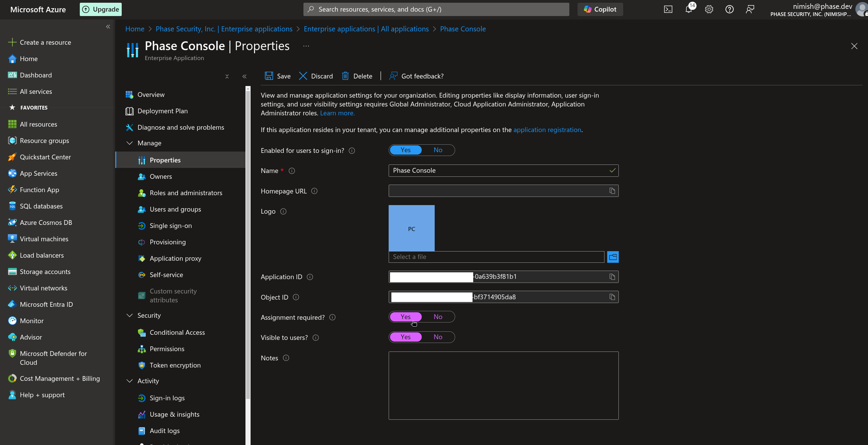Show info for Enabled for users to sign-in
The image size is (868, 445).
(x=352, y=150)
